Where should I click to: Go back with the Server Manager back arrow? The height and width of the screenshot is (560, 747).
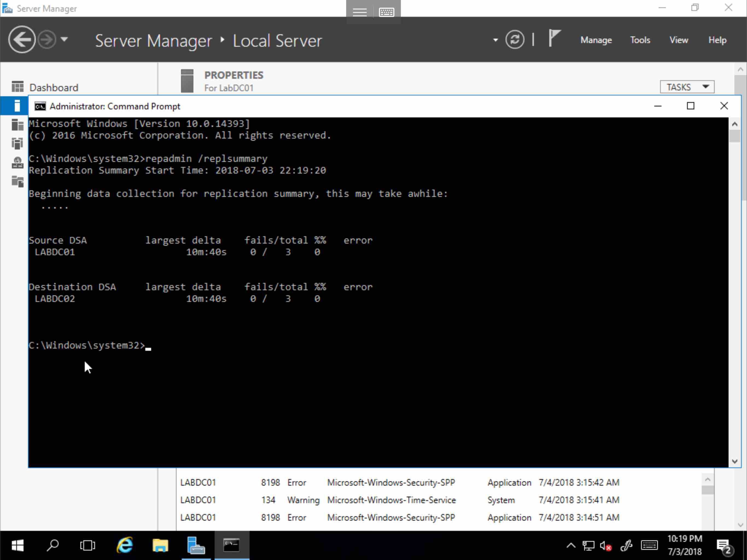click(22, 40)
